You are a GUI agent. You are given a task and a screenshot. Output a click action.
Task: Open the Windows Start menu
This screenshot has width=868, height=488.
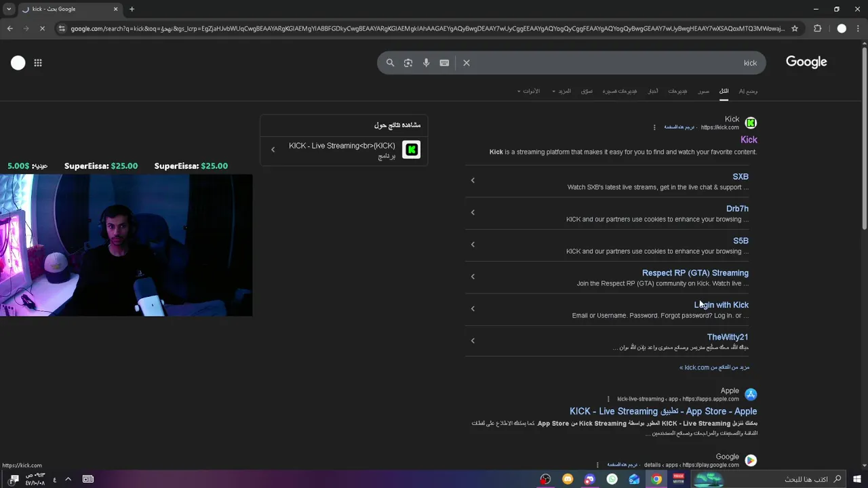pos(857,479)
